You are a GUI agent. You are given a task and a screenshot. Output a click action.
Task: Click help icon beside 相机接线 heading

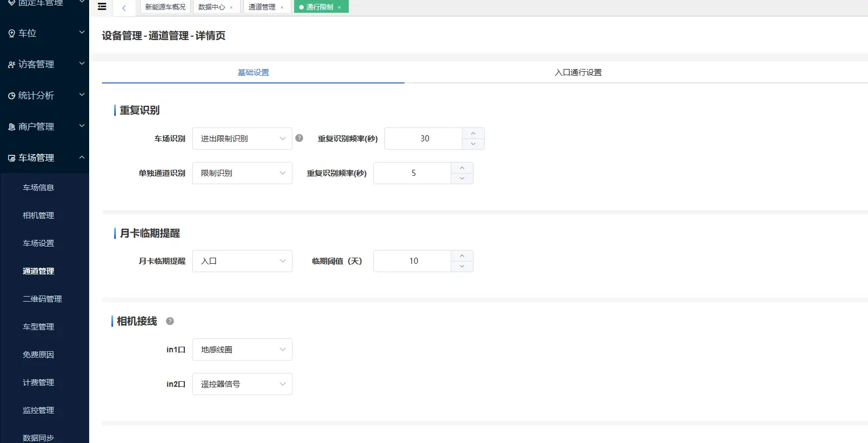pos(170,321)
